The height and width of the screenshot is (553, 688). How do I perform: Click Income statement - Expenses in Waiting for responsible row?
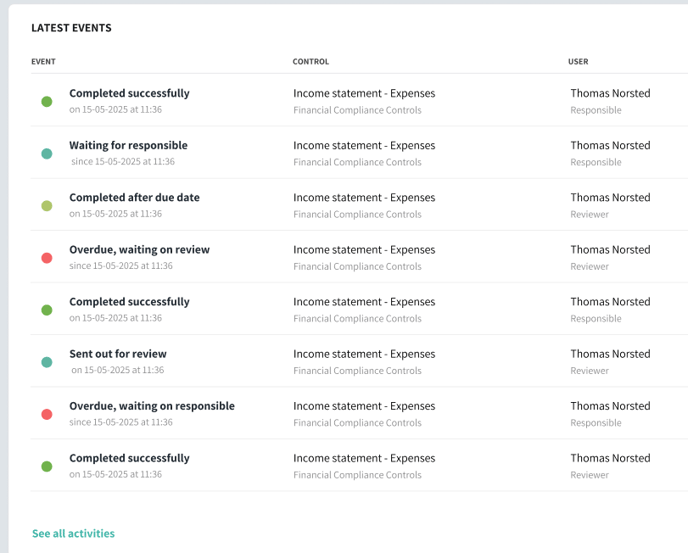[364, 145]
